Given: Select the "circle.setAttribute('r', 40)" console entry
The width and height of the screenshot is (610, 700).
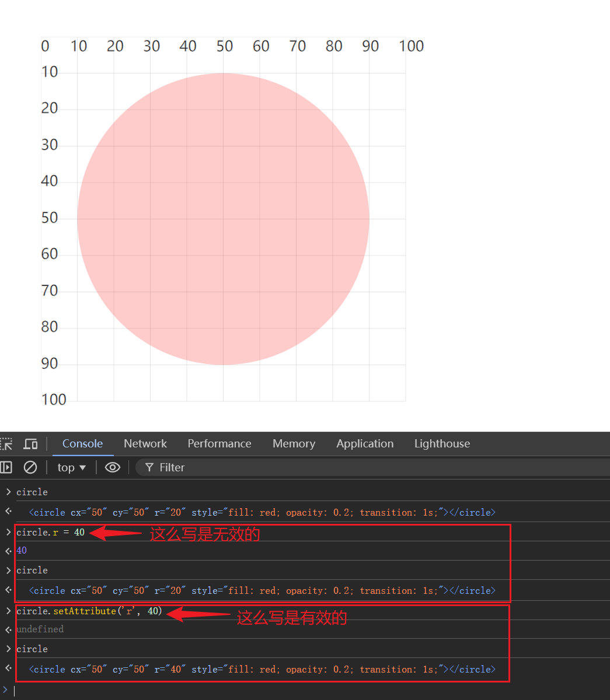Looking at the screenshot, I should (89, 611).
